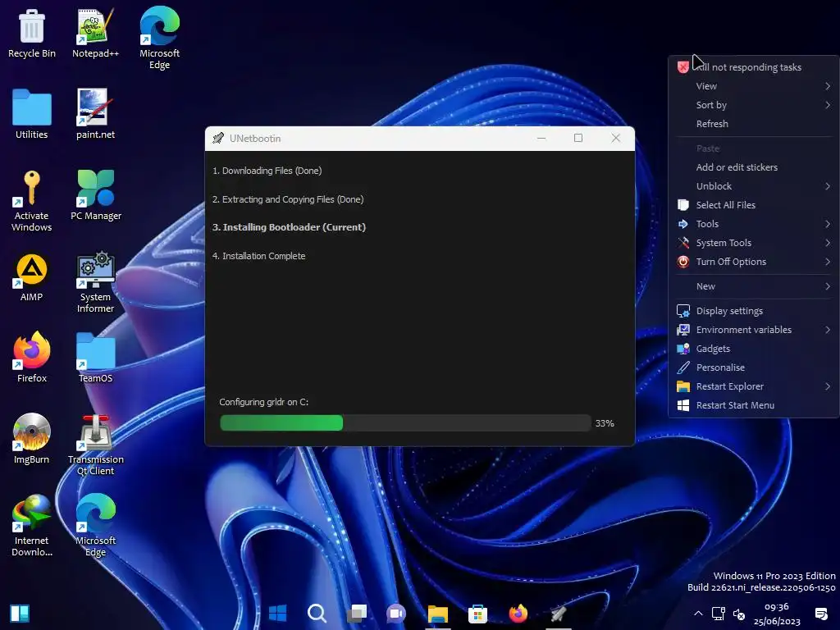Click the UNetbootin taskbar icon

[558, 613]
